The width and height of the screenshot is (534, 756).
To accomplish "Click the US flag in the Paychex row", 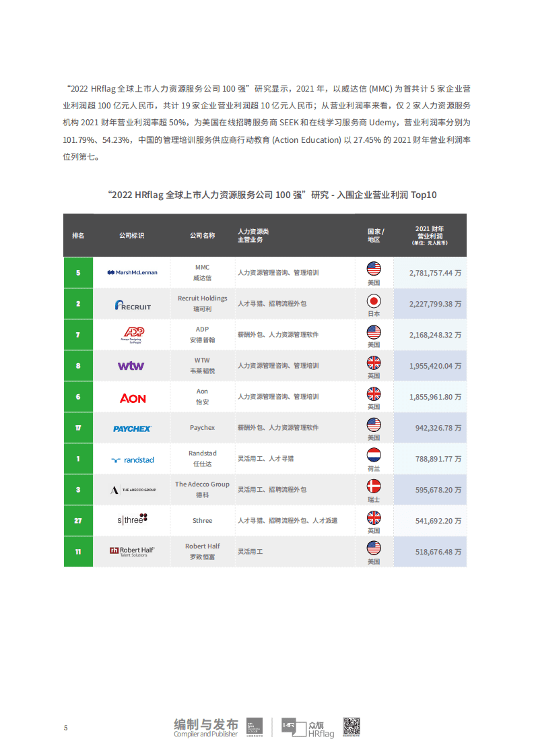I will 374,424.
